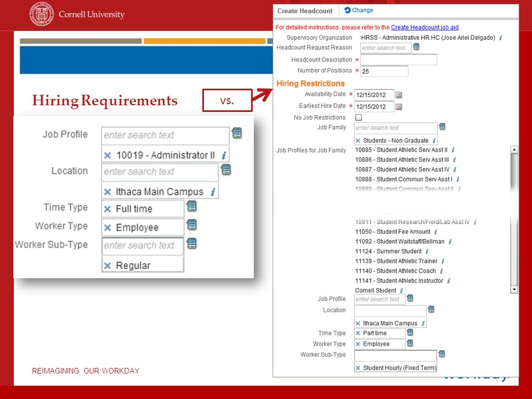The height and width of the screenshot is (399, 532).
Task: Check the No Job Restrictions checkbox
Action: pyautogui.click(x=359, y=117)
